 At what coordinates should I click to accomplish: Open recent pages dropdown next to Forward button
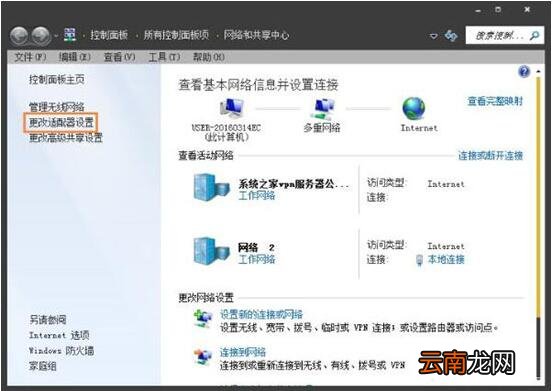coord(56,36)
